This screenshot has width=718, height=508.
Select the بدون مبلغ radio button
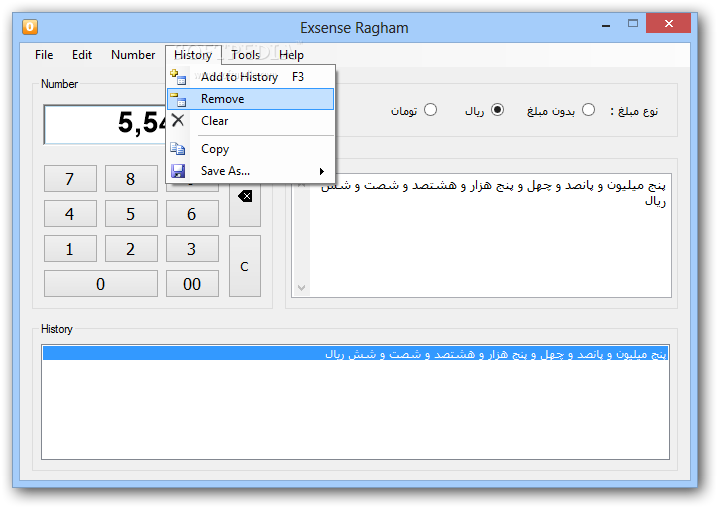pyautogui.click(x=588, y=110)
